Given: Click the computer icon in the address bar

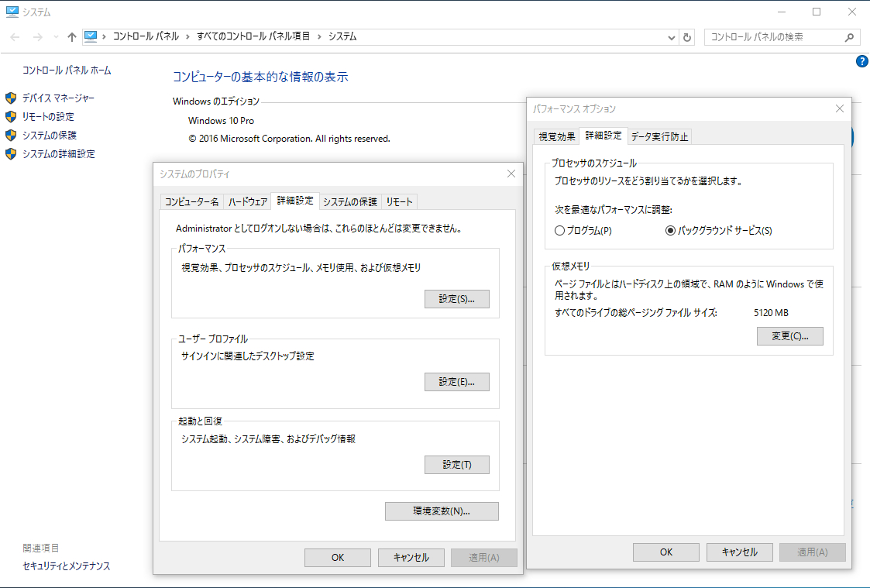Looking at the screenshot, I should (91, 36).
